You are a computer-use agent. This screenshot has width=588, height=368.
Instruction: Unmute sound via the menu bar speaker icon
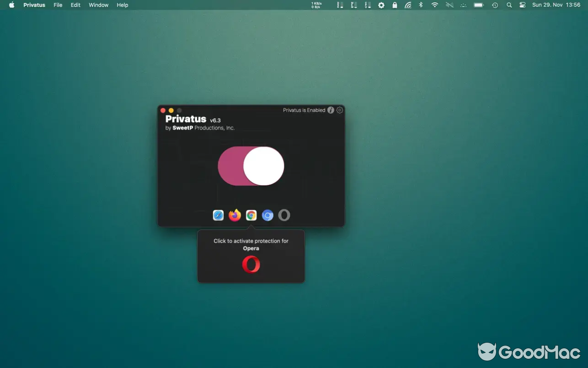click(449, 5)
